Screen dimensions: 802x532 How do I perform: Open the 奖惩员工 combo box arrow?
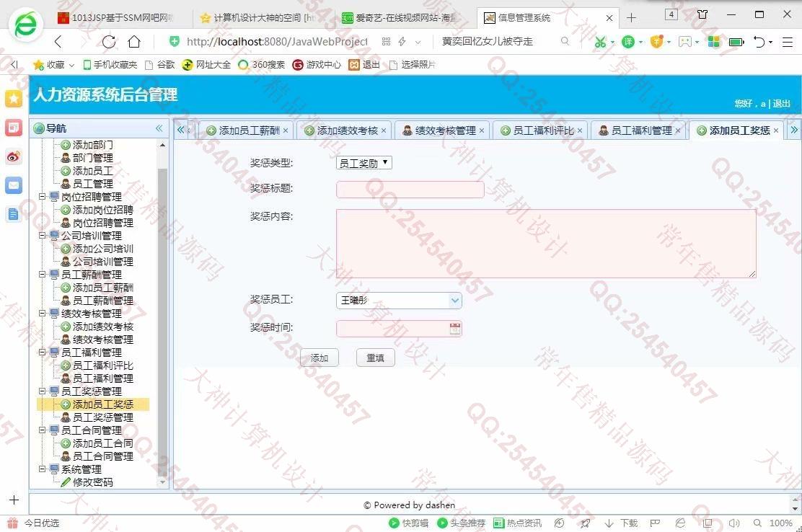[454, 301]
